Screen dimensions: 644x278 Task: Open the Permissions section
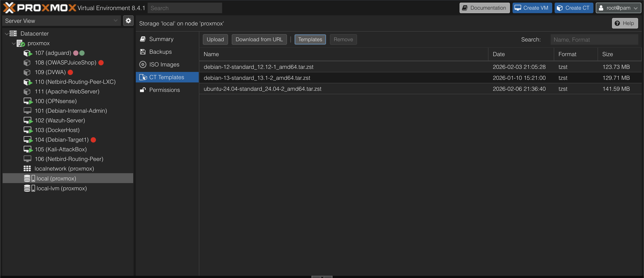point(164,90)
